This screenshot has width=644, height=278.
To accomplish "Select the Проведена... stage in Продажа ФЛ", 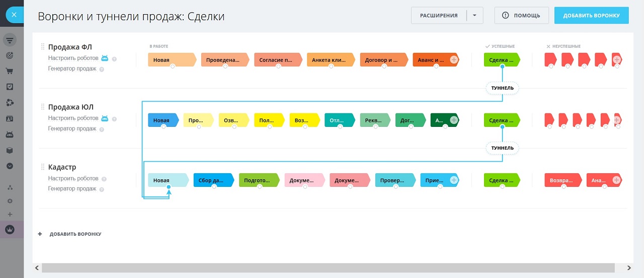I will (x=225, y=60).
